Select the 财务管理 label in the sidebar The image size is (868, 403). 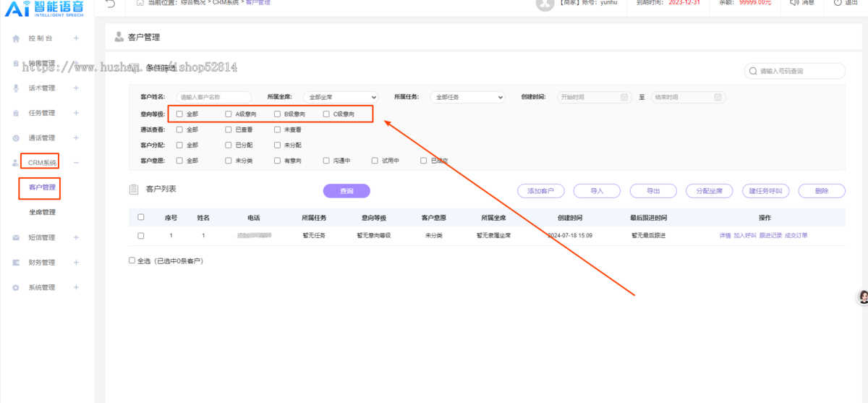[x=42, y=263]
